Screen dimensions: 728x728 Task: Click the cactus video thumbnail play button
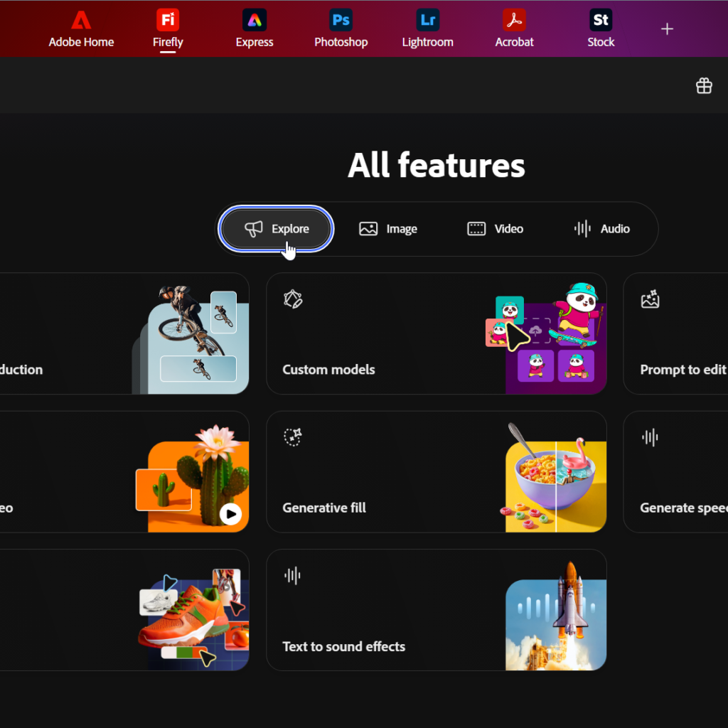point(230,514)
